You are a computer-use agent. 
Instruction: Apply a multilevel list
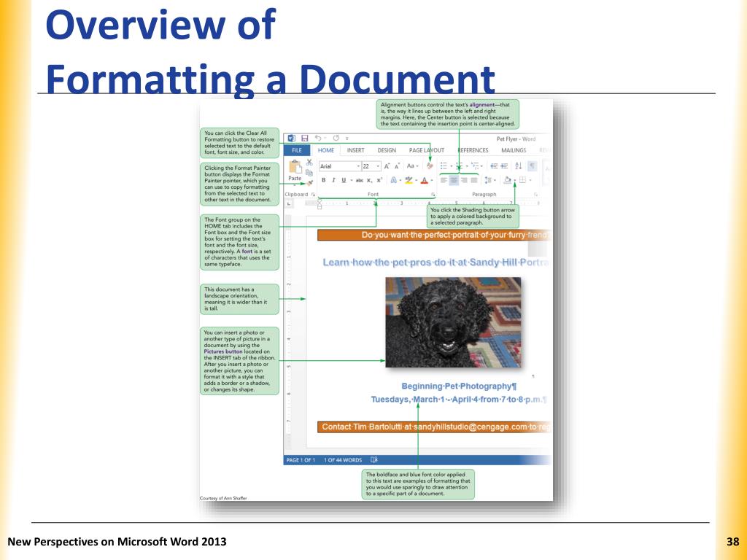click(475, 166)
